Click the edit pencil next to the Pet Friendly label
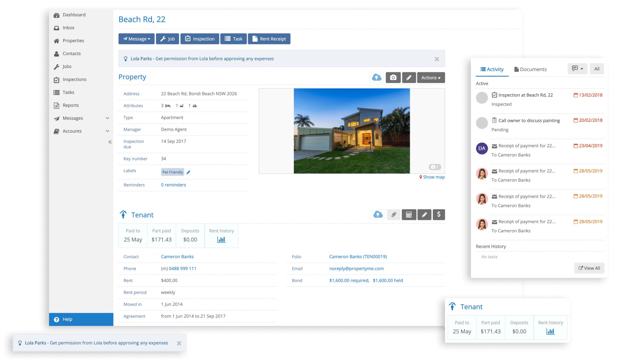617x364 pixels. click(188, 172)
